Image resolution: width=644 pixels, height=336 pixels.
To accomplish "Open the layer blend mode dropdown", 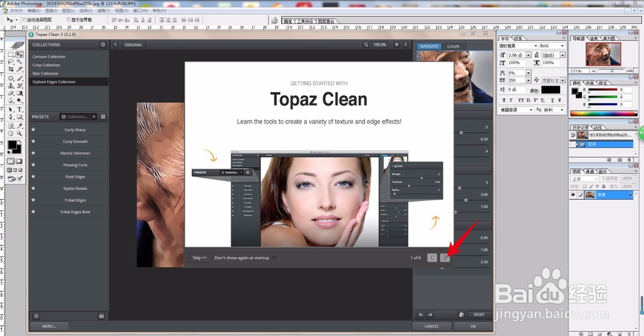I will pyautogui.click(x=585, y=179).
